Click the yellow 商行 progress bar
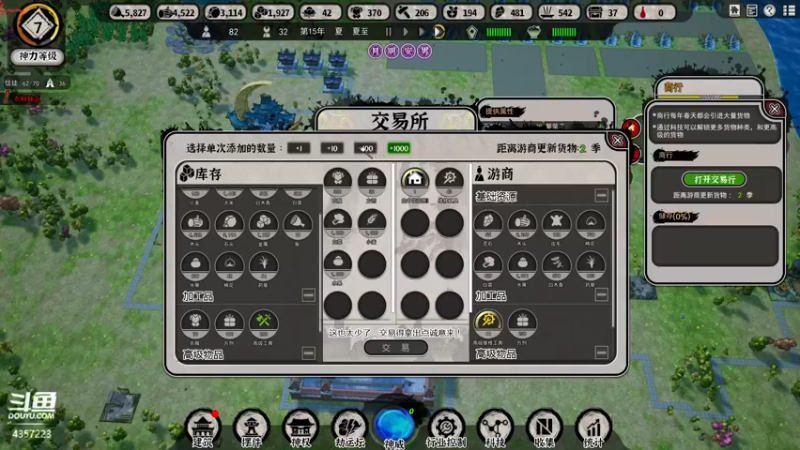The image size is (800, 450). [709, 97]
